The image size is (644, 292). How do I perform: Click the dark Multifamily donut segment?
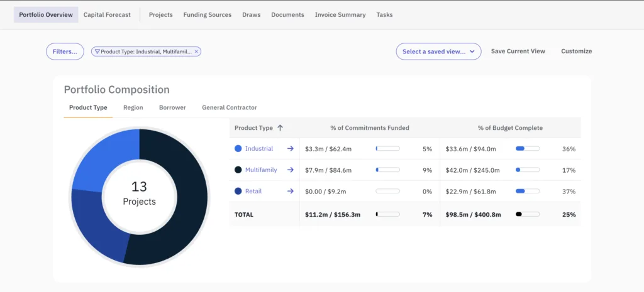pos(193,197)
